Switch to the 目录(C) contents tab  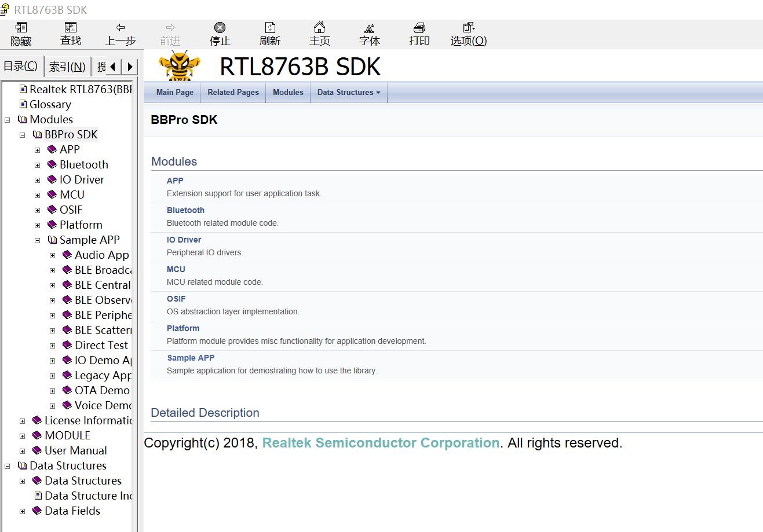21,66
